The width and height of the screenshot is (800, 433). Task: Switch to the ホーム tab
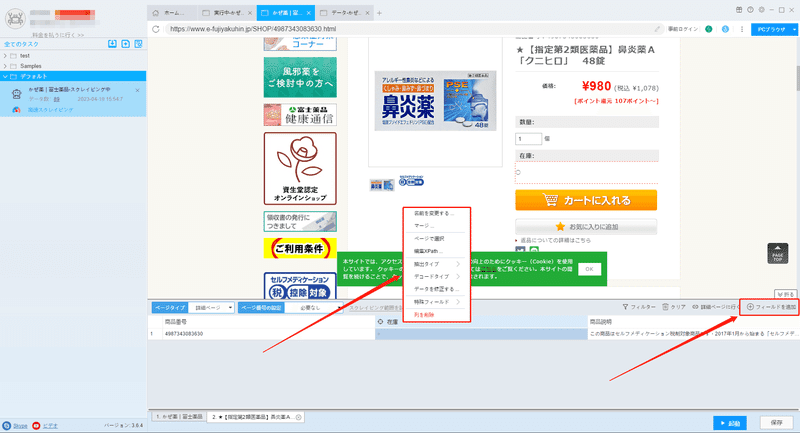(172, 13)
